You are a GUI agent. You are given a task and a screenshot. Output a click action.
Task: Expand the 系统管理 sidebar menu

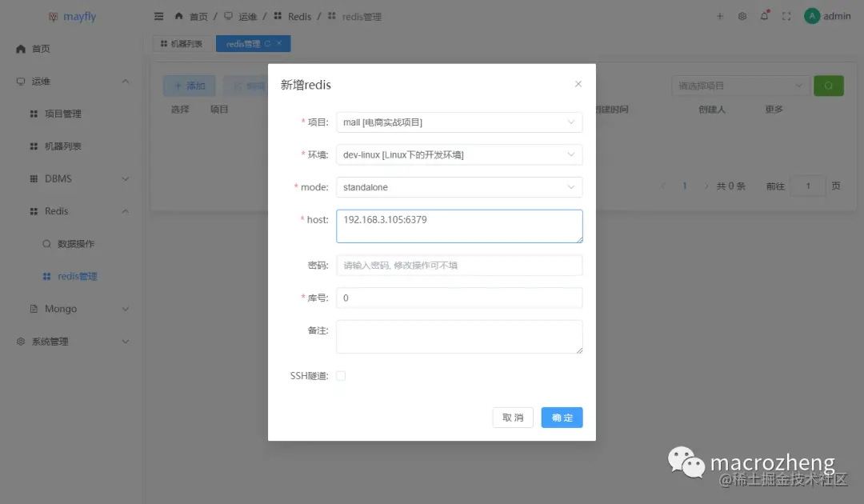click(72, 342)
